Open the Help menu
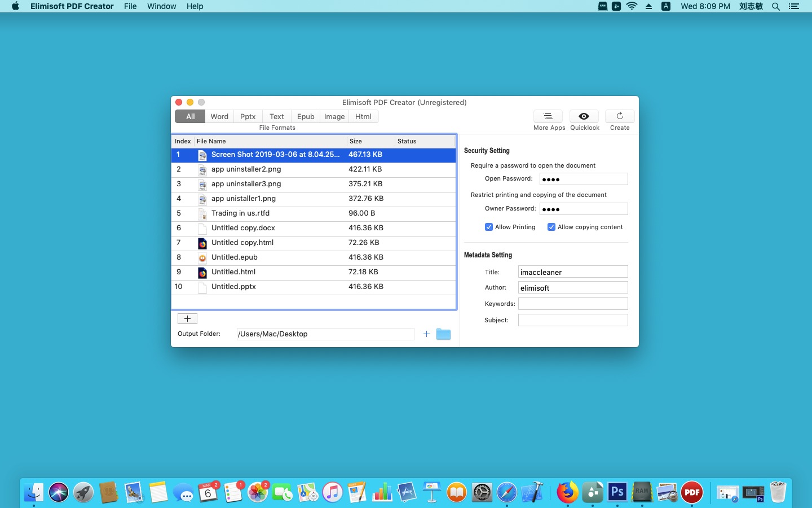The image size is (812, 508). [x=195, y=6]
